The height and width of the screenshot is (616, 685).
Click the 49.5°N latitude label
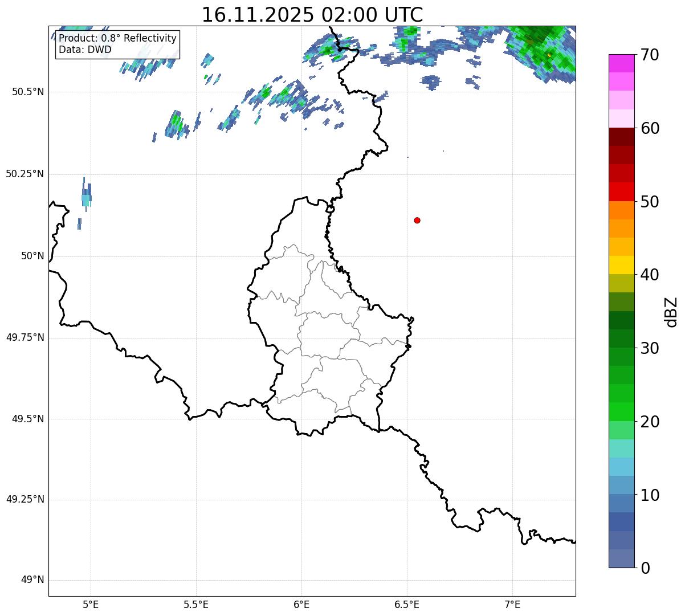click(x=28, y=419)
